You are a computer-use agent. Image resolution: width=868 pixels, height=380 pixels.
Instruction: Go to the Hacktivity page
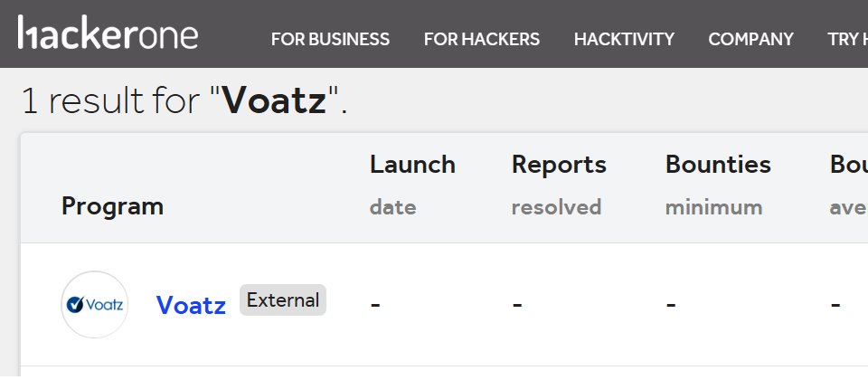[624, 39]
